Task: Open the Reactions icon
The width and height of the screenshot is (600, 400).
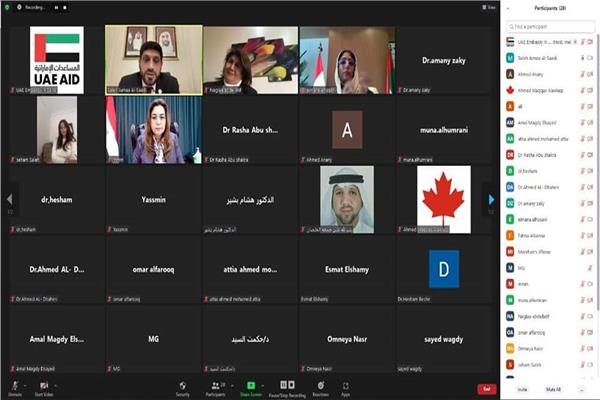Action: (x=321, y=385)
